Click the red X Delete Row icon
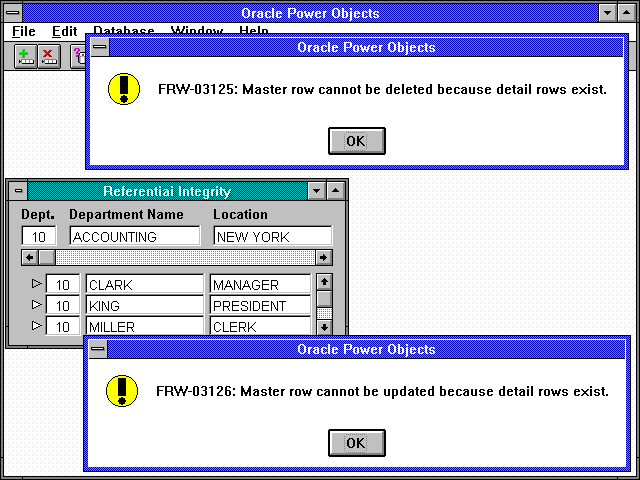Screen dimensions: 640x480 (48, 56)
